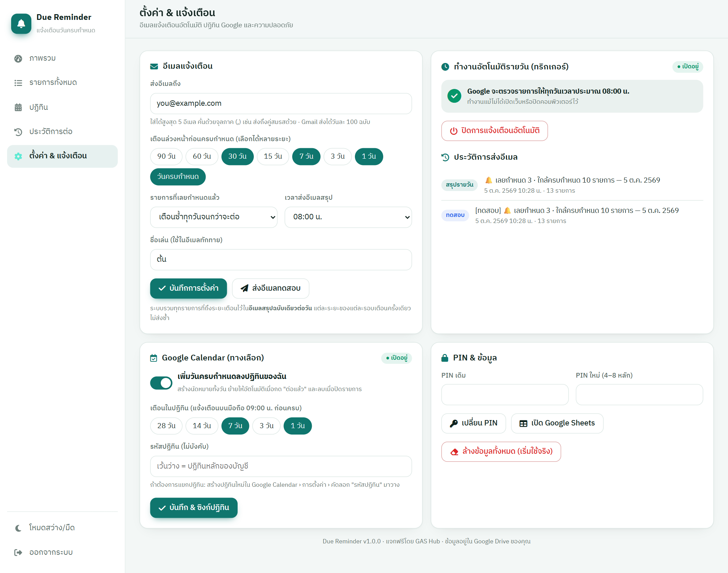Screen dimensions: 728x573
Task: Turn off เพิ่มวันครบกำหนดลงปฏิทินของฉัน switch
Action: 161,383
